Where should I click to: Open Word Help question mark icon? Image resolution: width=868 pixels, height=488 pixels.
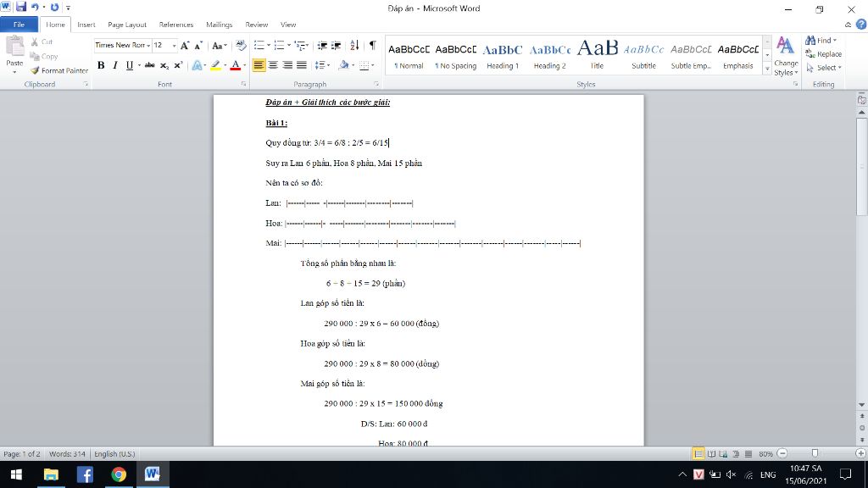[x=861, y=25]
